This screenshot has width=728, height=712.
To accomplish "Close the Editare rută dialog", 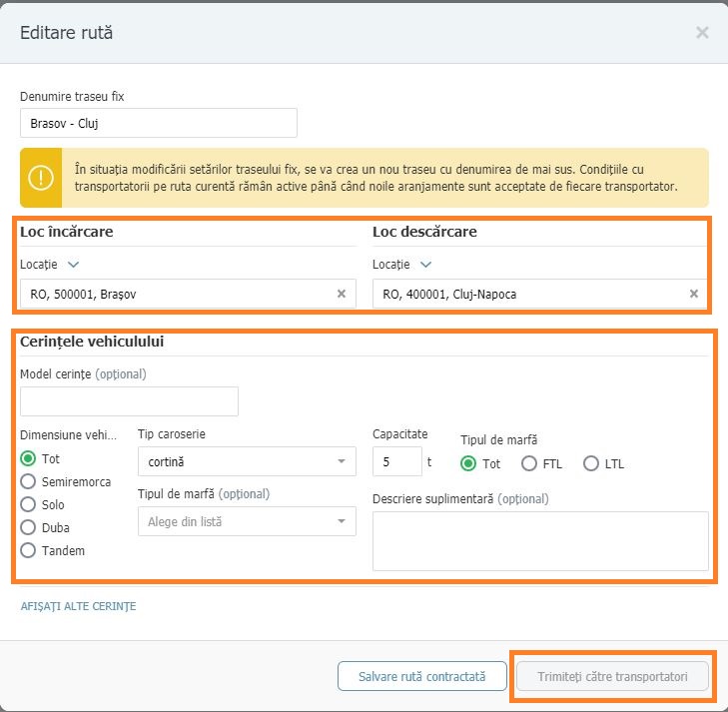I will [702, 33].
